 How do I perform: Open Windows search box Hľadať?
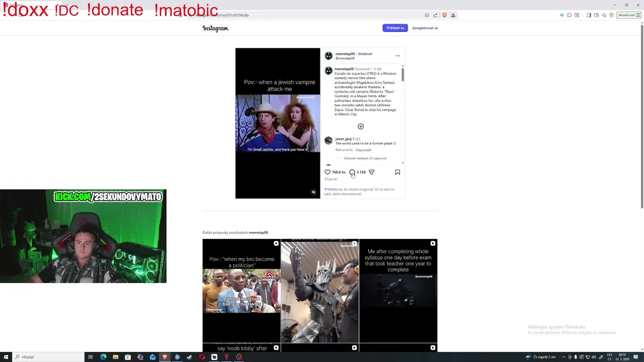(x=49, y=357)
